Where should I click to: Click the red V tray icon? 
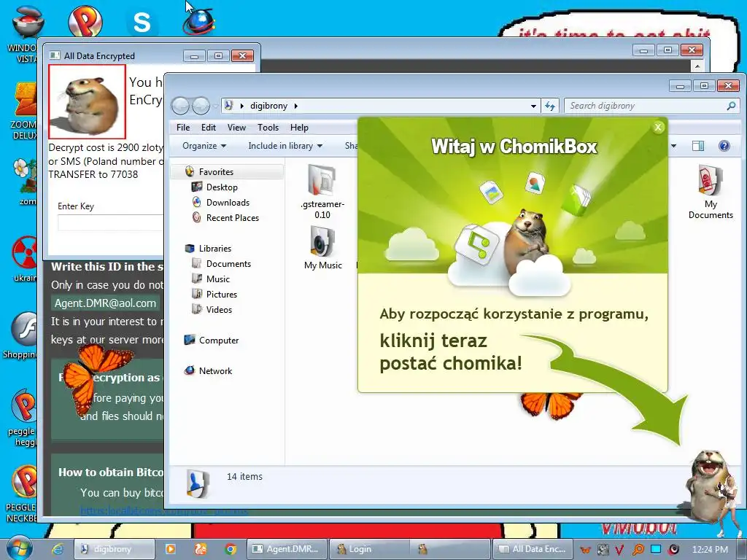pos(619,550)
